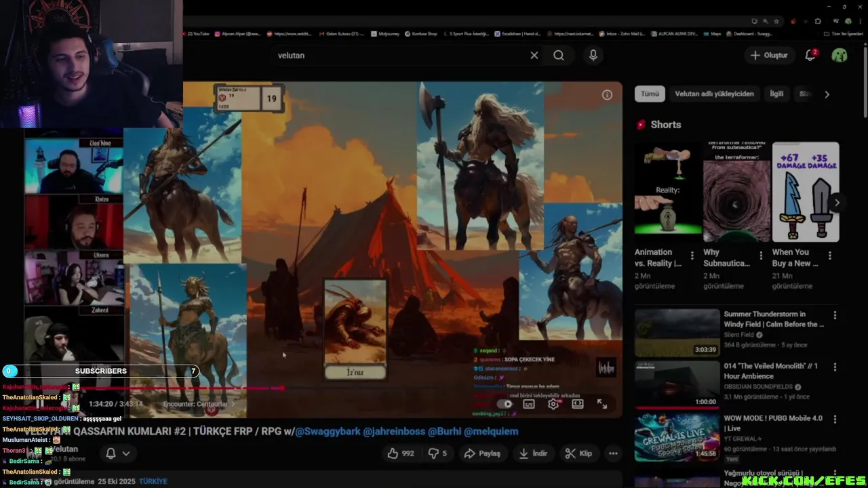Open Why Subnautica short thumbnail
This screenshot has width=868, height=488.
[736, 192]
